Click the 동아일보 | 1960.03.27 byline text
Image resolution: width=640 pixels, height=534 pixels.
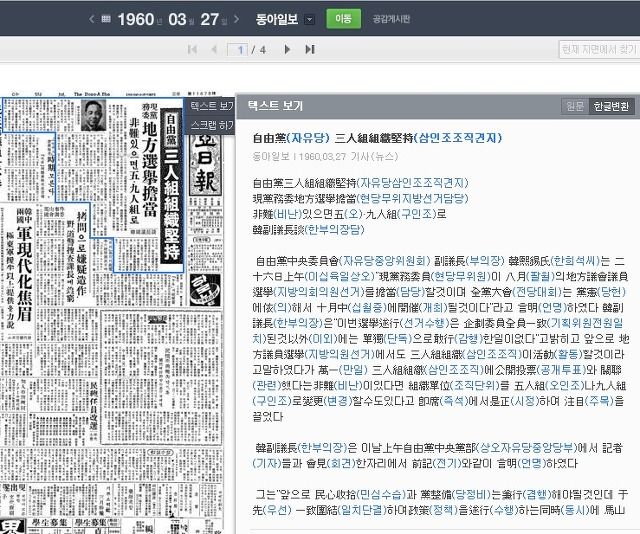tap(325, 156)
